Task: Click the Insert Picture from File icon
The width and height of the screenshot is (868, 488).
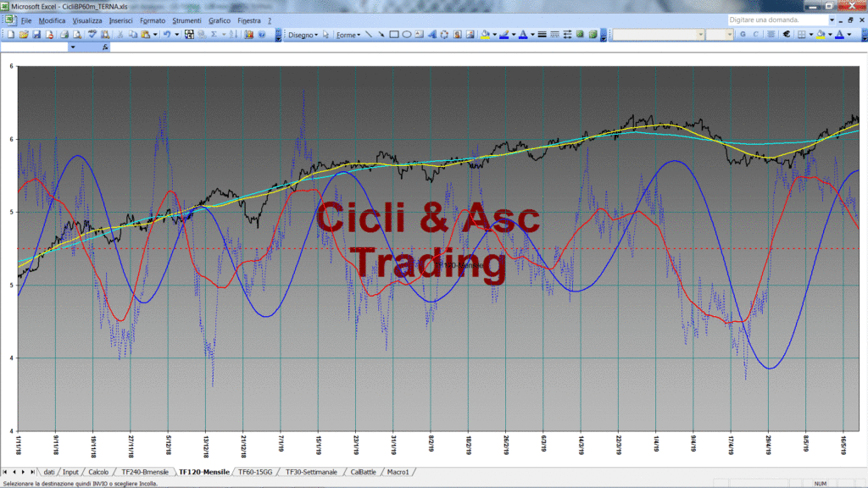Action: (x=470, y=34)
